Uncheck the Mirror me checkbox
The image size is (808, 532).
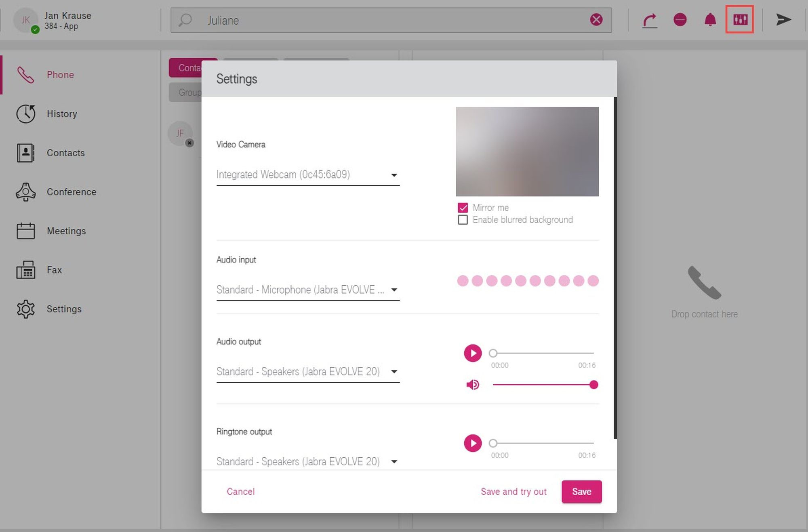463,208
